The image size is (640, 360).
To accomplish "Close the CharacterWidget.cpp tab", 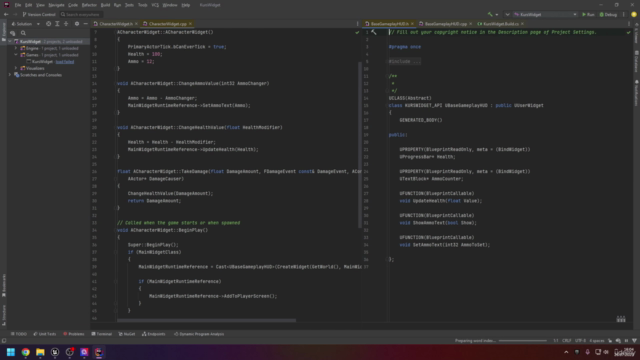I will tap(190, 24).
